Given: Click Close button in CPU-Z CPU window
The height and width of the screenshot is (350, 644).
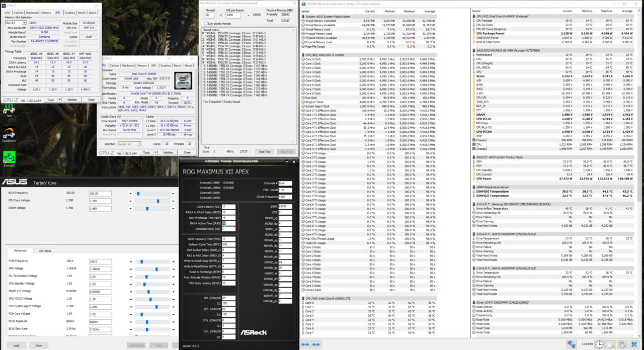Looking at the screenshot, I should pos(187,152).
